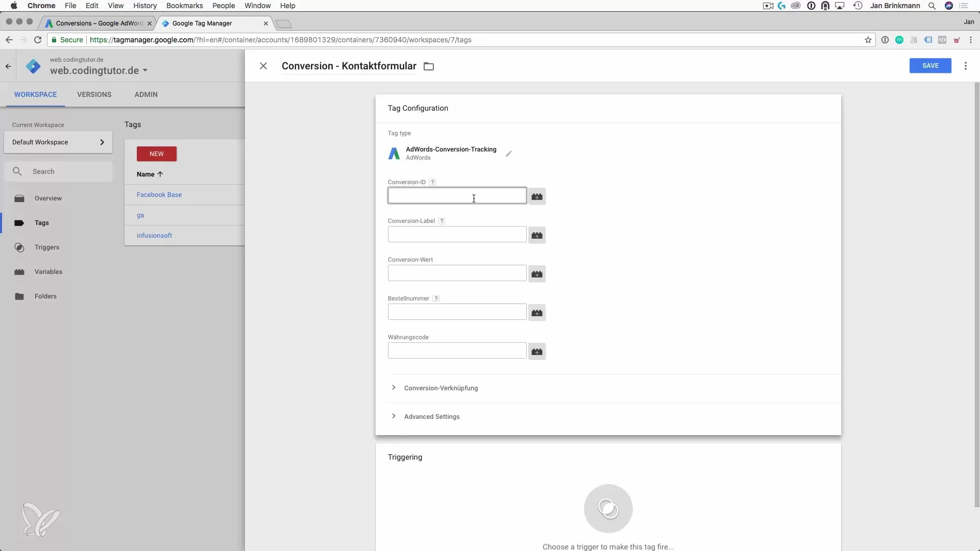This screenshot has height=551, width=980.
Task: Click into Conversion-Label input field
Action: tap(457, 235)
